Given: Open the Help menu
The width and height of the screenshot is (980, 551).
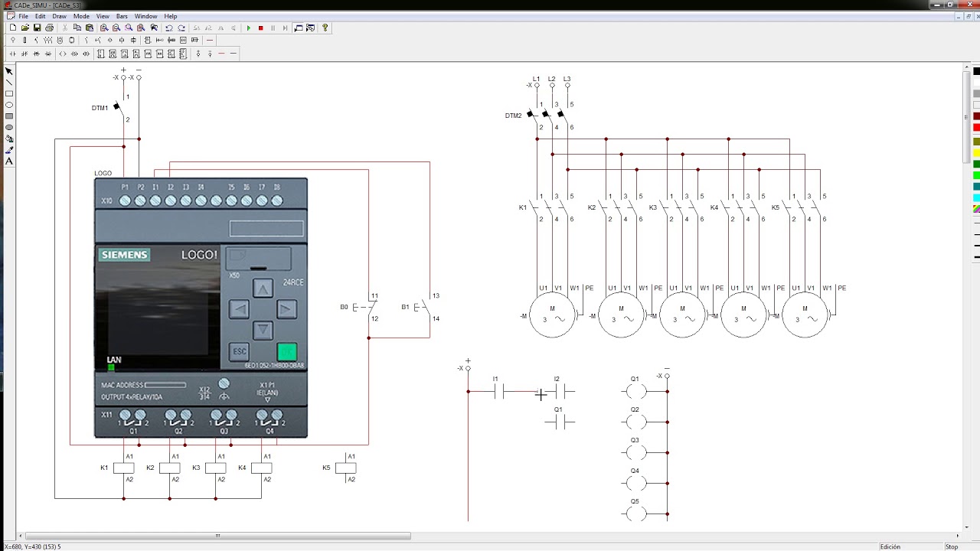Looking at the screenshot, I should coord(171,16).
